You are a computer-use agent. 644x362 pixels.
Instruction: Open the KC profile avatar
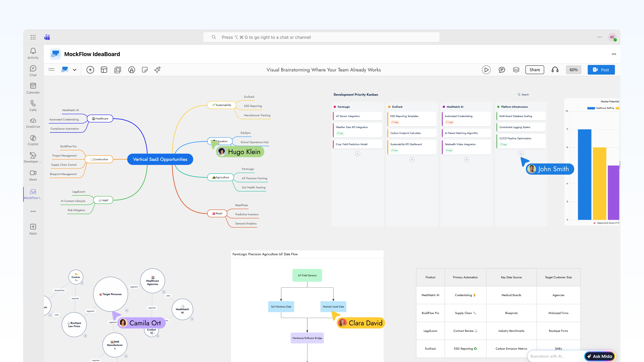click(x=612, y=37)
